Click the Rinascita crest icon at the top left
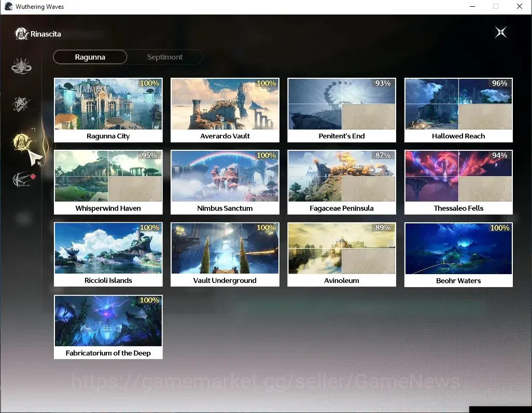Image resolution: width=532 pixels, height=413 pixels. click(x=21, y=34)
